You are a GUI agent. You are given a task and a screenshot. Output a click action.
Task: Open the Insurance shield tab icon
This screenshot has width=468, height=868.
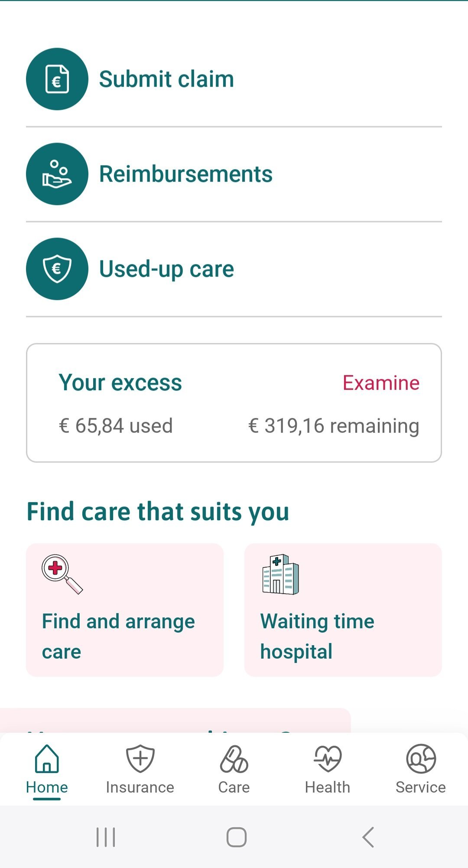click(x=140, y=759)
